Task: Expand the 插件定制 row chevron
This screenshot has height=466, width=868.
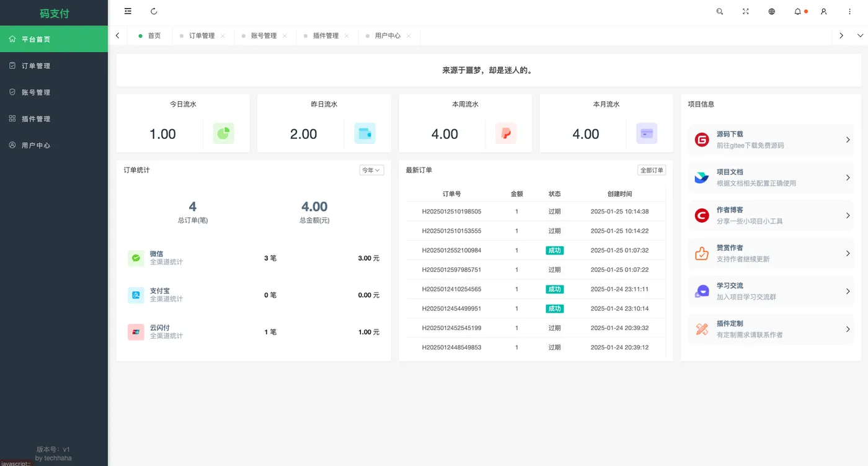Action: pos(848,329)
